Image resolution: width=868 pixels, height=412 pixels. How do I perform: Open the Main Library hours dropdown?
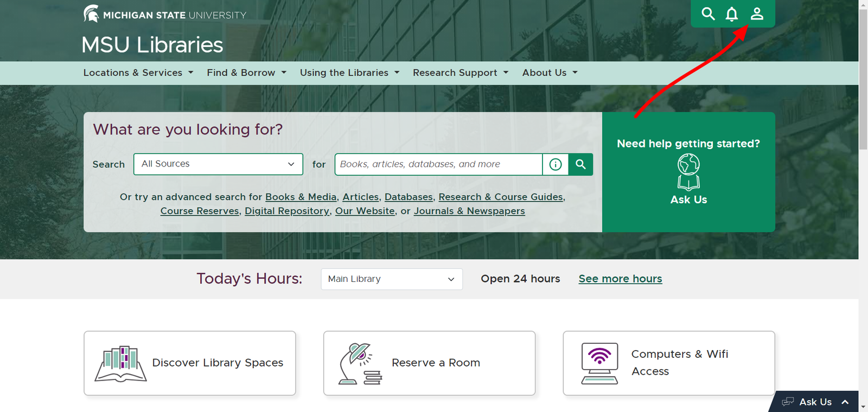[391, 279]
